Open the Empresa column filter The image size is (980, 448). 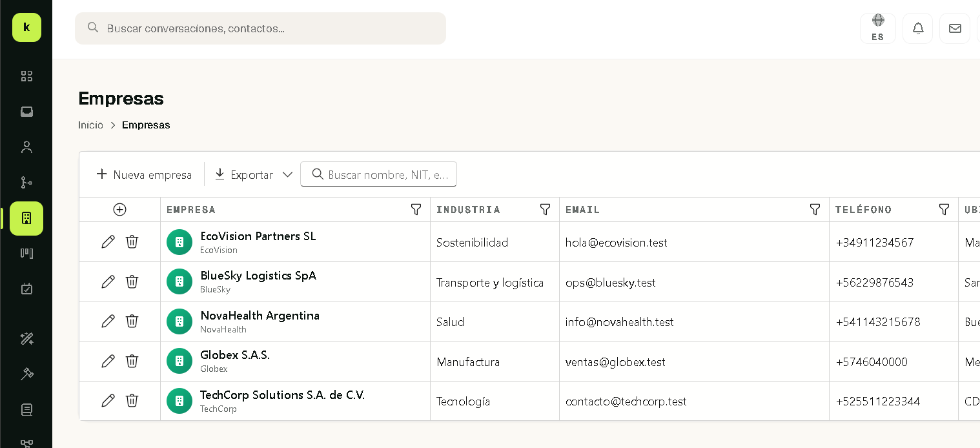[416, 209]
